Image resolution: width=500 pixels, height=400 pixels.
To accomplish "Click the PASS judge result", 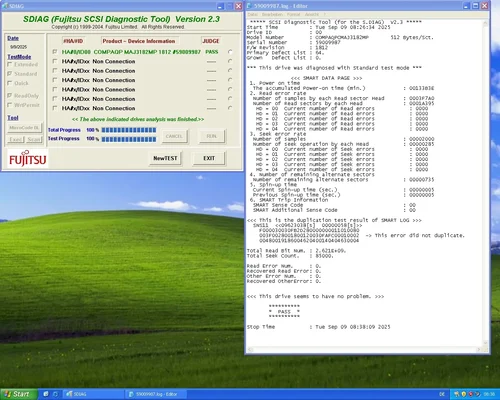I will coord(212,52).
